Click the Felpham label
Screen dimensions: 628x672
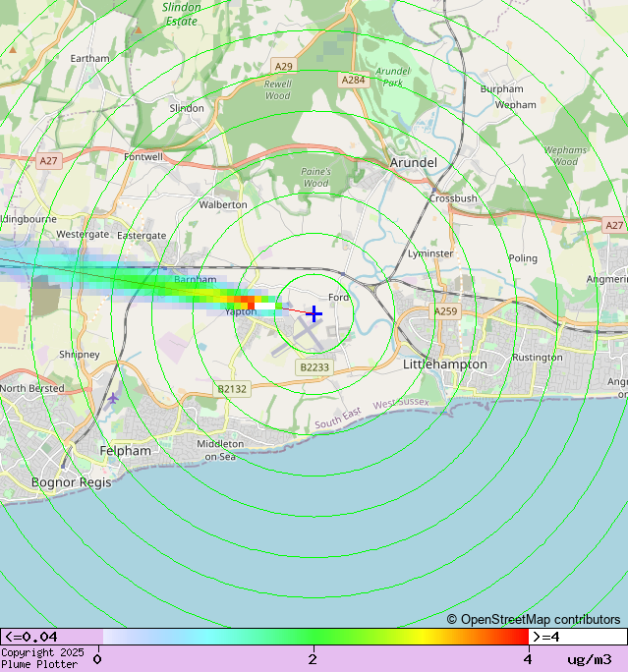pos(125,451)
